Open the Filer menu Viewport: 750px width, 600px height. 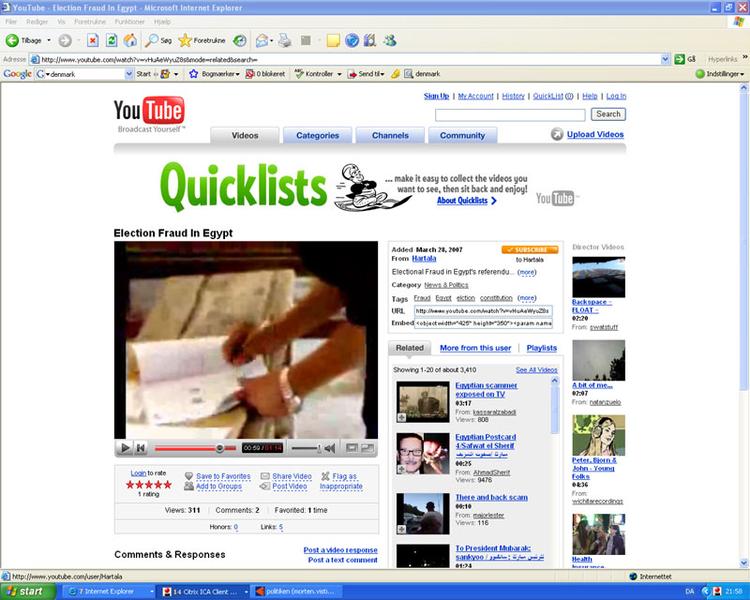click(11, 22)
